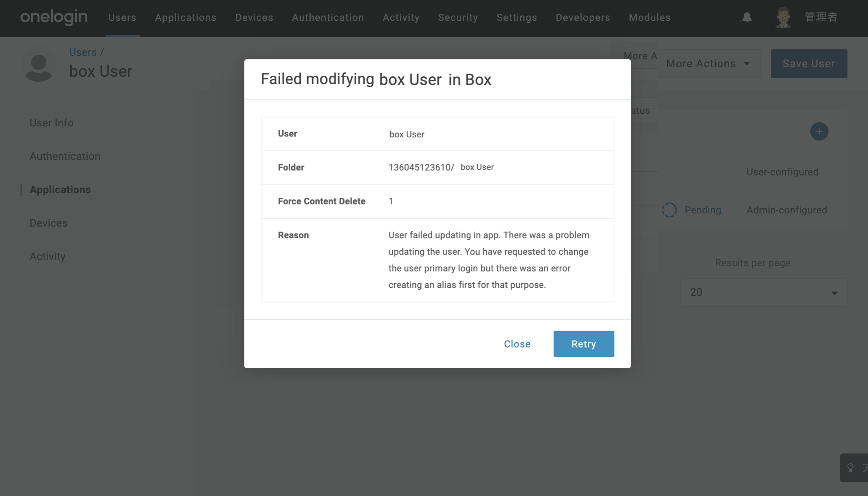Select Devices in the sidebar

48,223
